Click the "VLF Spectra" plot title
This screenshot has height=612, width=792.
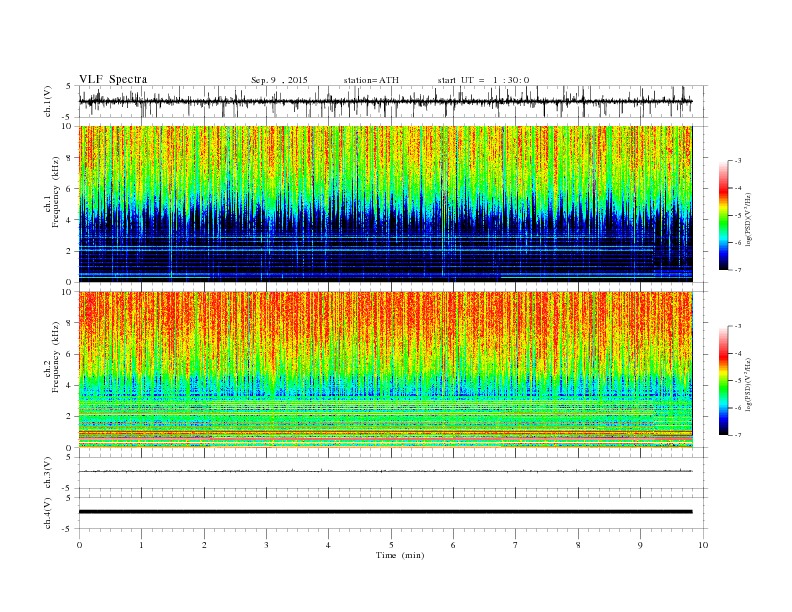(x=113, y=79)
